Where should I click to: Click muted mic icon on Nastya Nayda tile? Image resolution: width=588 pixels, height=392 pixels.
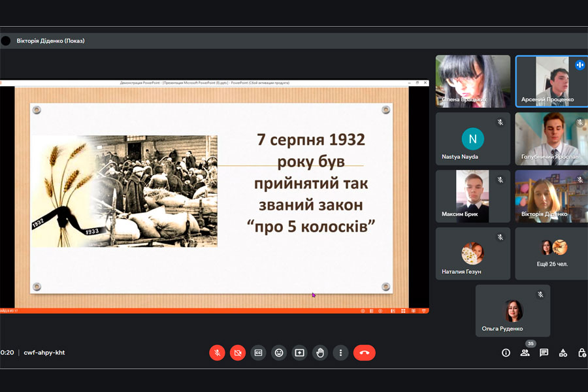[x=500, y=122]
